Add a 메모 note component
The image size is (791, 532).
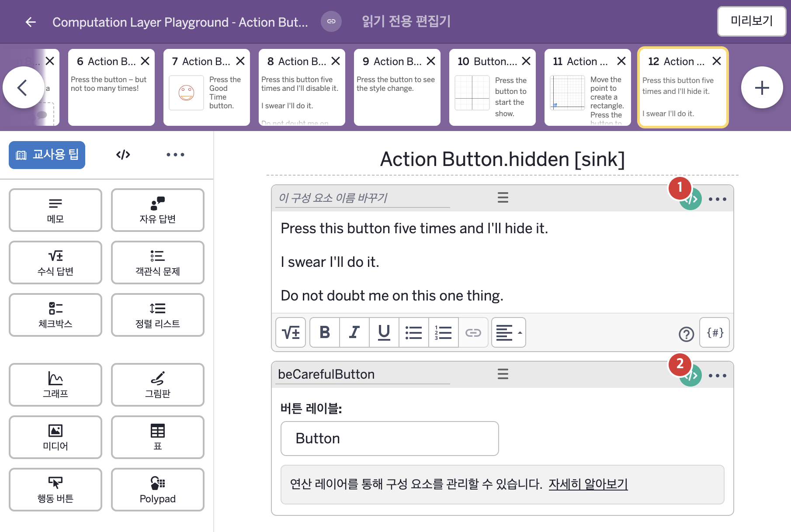(56, 210)
